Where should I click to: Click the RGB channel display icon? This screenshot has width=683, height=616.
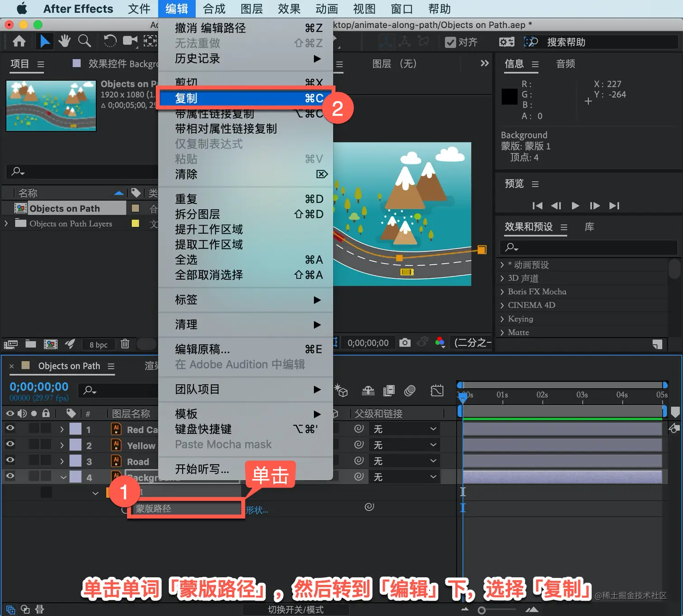click(x=440, y=343)
